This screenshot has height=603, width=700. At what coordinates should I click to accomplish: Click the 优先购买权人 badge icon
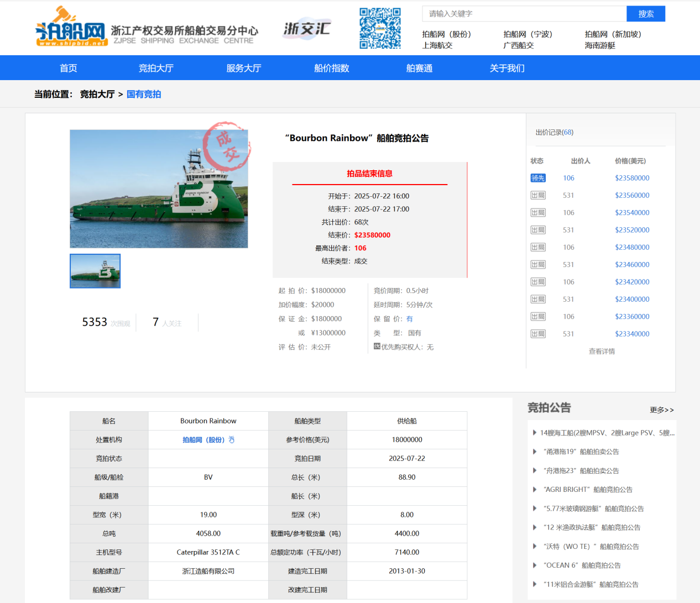(377, 347)
